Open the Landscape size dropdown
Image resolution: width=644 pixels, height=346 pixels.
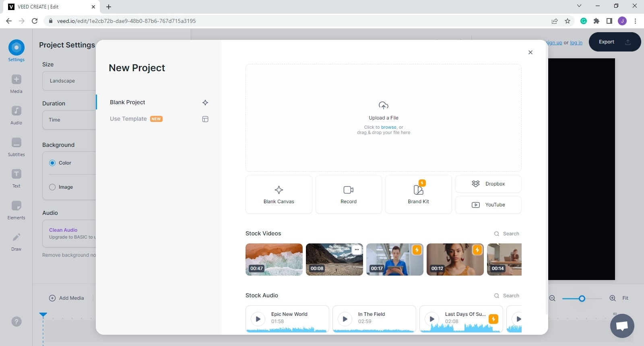[69, 81]
